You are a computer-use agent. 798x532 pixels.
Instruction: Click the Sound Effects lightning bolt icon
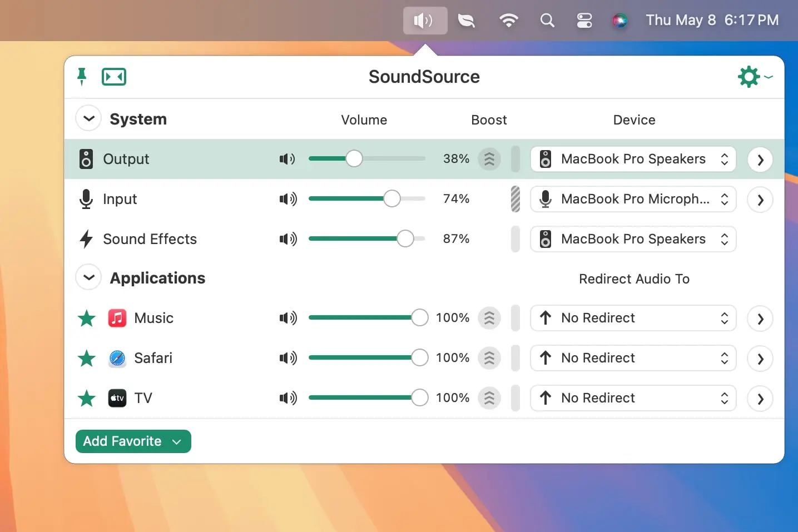86,239
